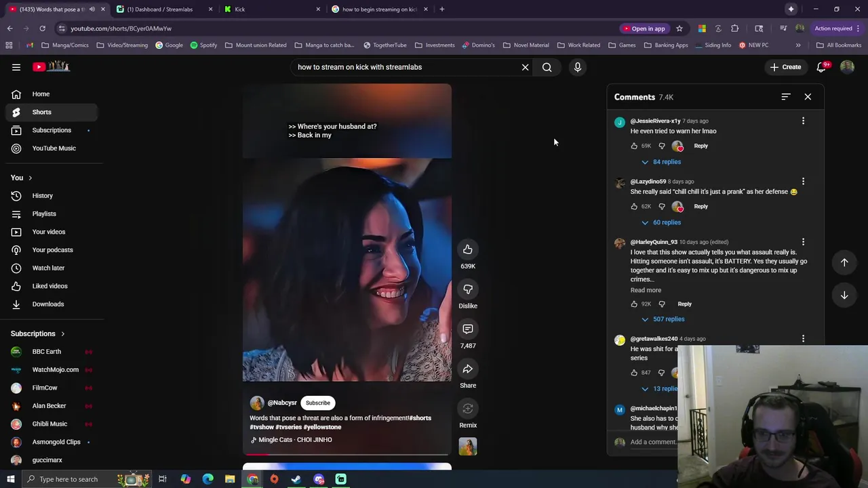Open Shorts in the sidebar

(x=52, y=112)
